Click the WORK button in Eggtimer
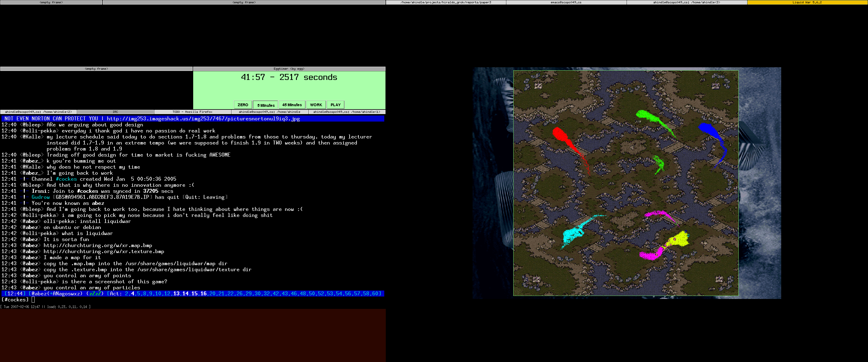Screen dimensions: 868x362 316,105
